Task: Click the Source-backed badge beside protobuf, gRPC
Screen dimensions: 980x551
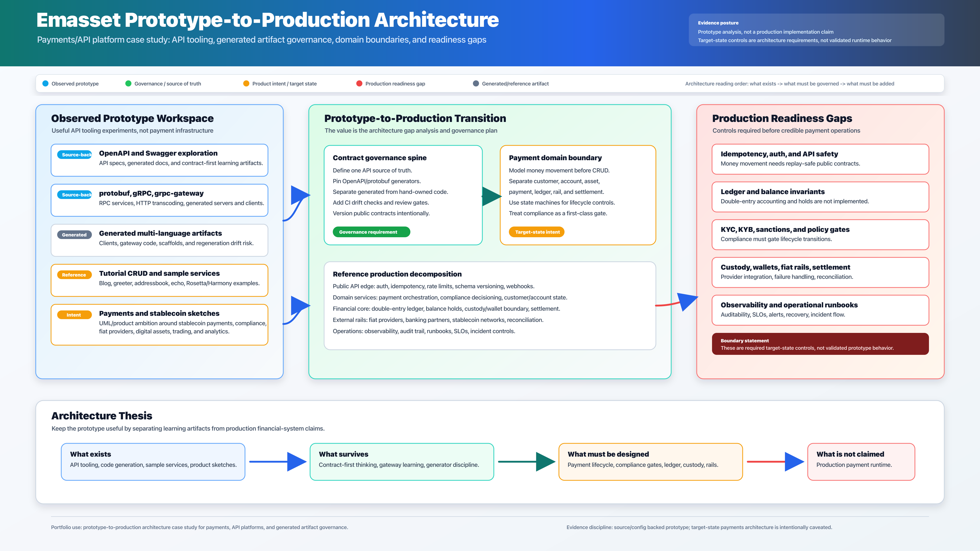Action: tap(75, 195)
